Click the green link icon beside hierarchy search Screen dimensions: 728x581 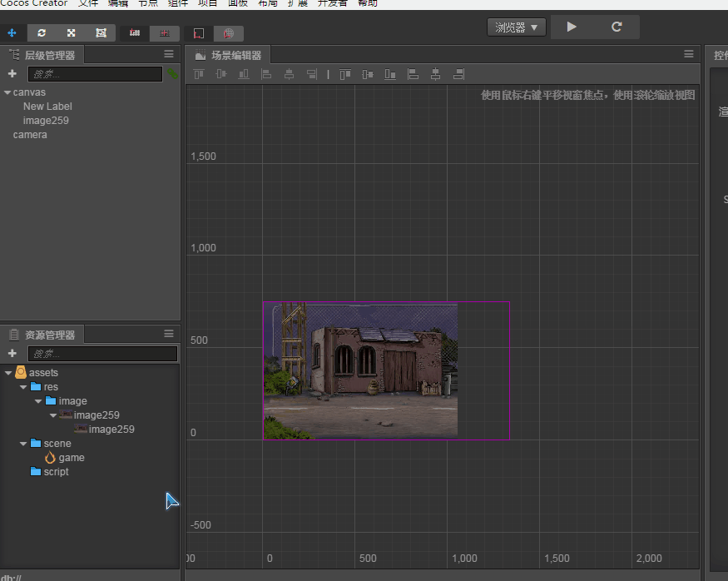[x=172, y=74]
